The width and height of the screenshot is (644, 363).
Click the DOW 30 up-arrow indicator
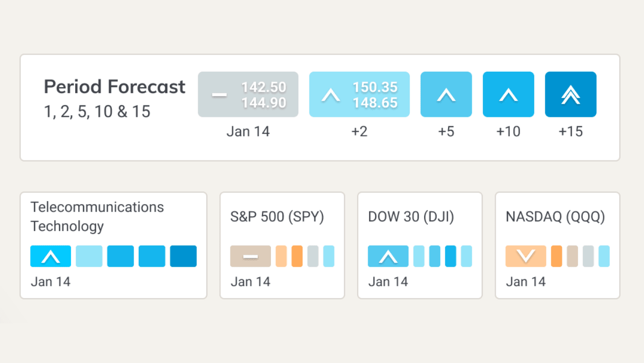click(388, 256)
